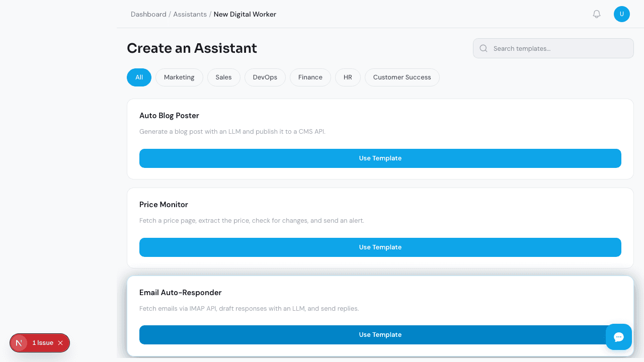Select the Finance category filter

(x=310, y=77)
